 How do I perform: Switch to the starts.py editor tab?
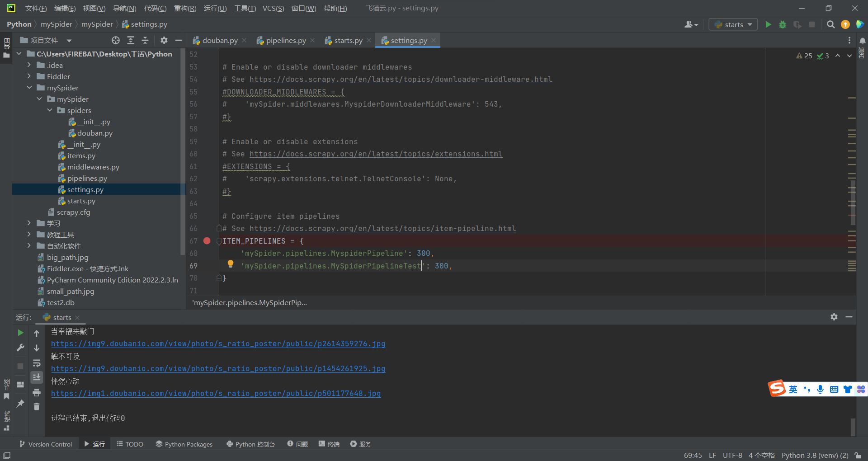click(348, 40)
